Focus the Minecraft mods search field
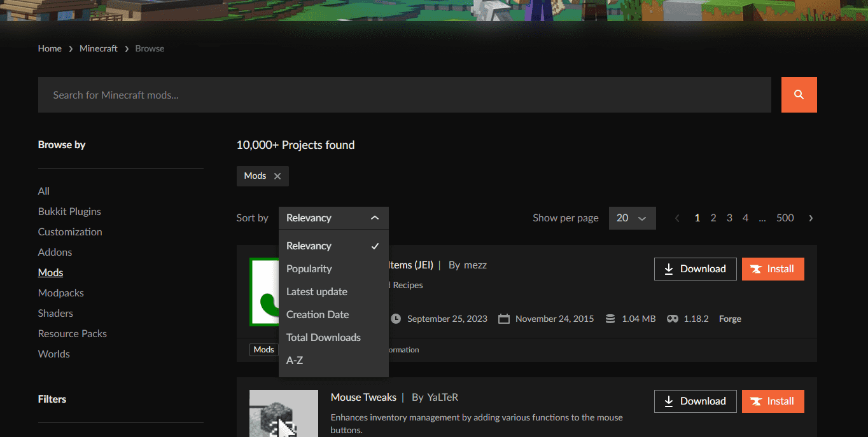 pyautogui.click(x=404, y=95)
